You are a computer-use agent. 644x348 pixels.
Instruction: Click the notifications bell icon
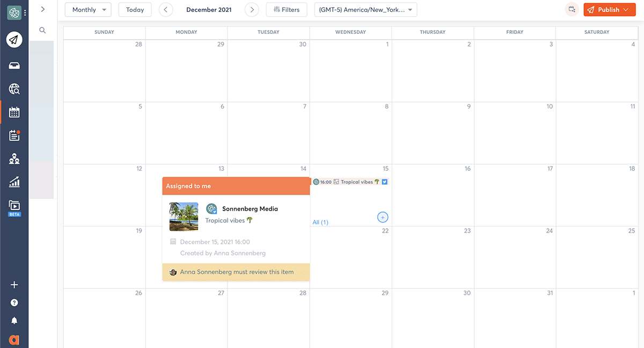(x=14, y=321)
